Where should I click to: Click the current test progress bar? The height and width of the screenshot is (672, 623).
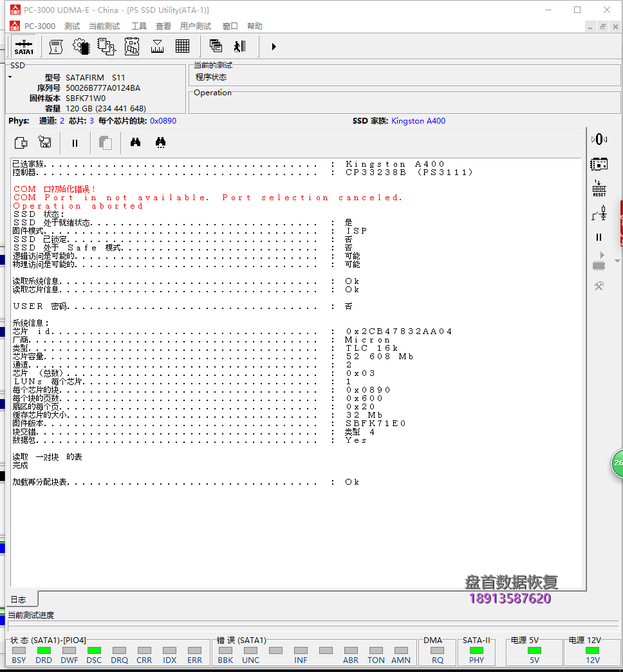313,626
